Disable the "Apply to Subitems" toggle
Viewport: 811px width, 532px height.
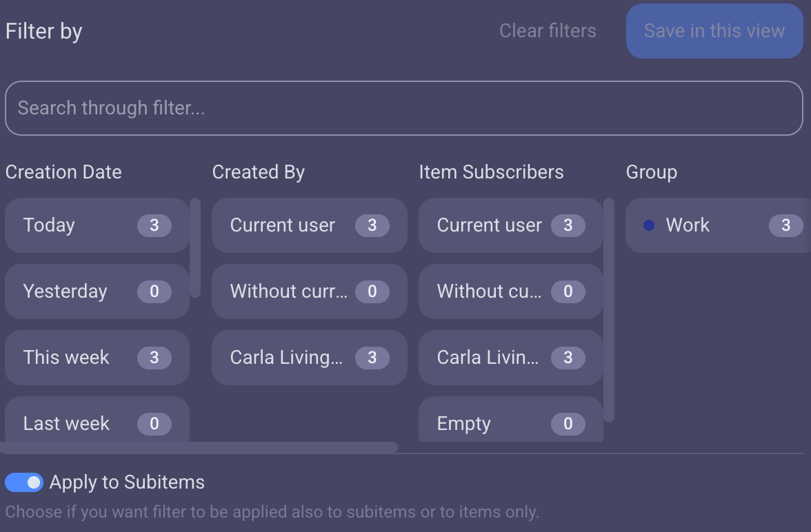24,482
